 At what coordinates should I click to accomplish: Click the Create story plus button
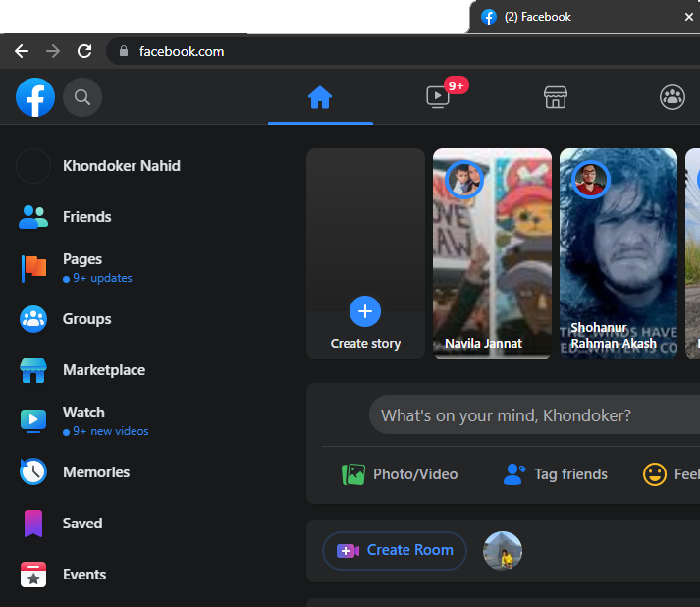tap(365, 311)
